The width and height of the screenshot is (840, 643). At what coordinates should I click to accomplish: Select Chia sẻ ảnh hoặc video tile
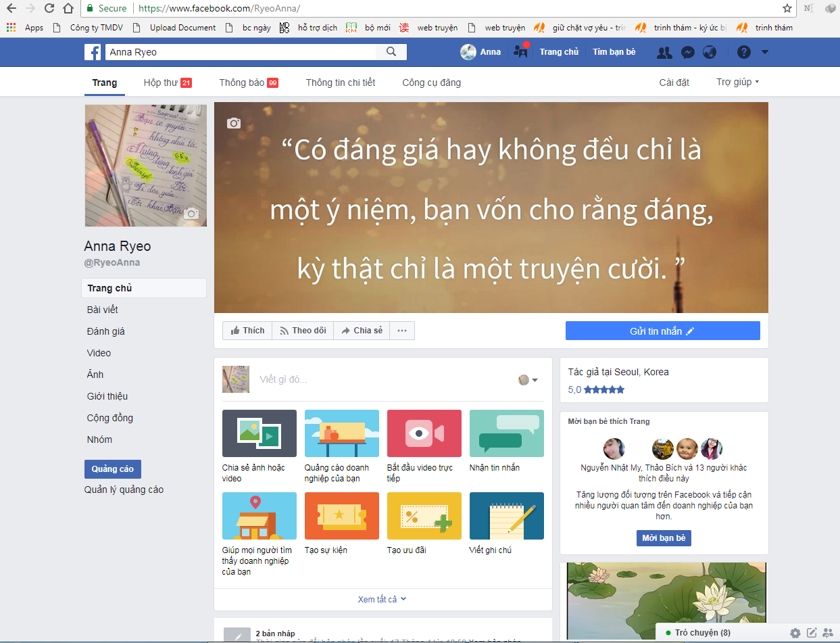pyautogui.click(x=260, y=446)
